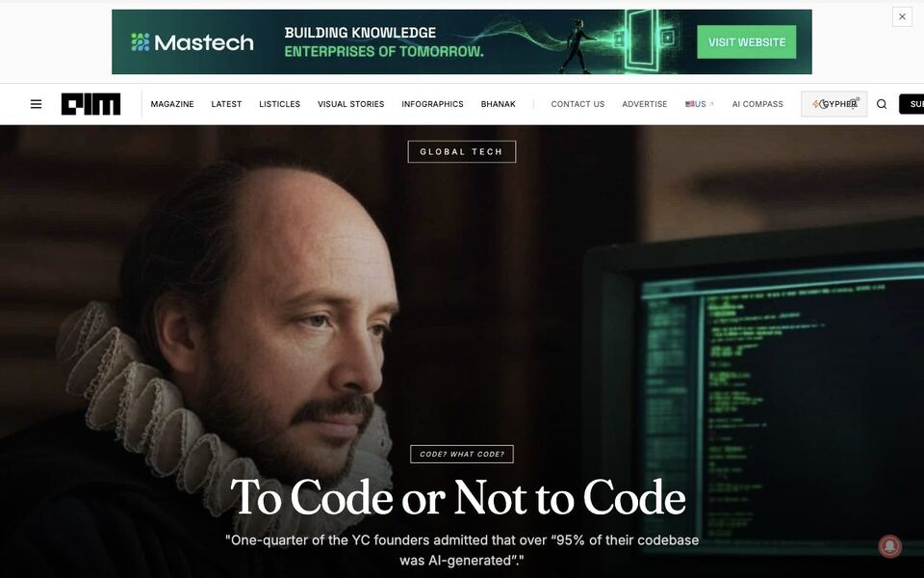Go to the Latest section

click(x=226, y=104)
